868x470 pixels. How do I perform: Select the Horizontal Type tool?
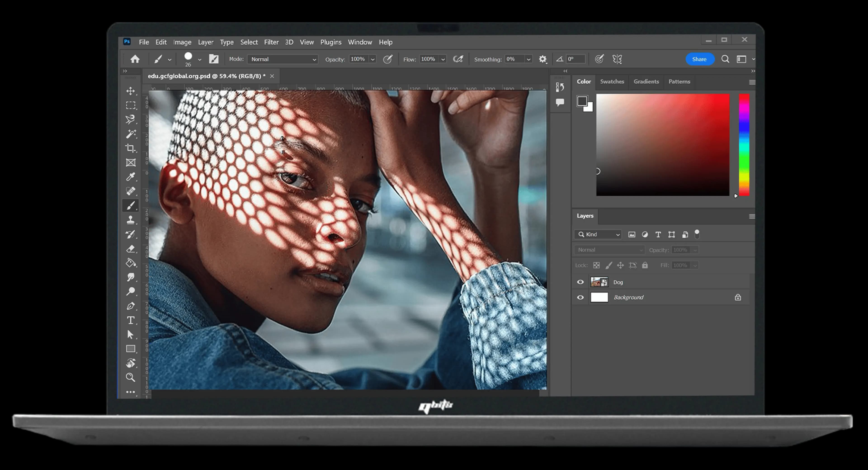coord(130,320)
